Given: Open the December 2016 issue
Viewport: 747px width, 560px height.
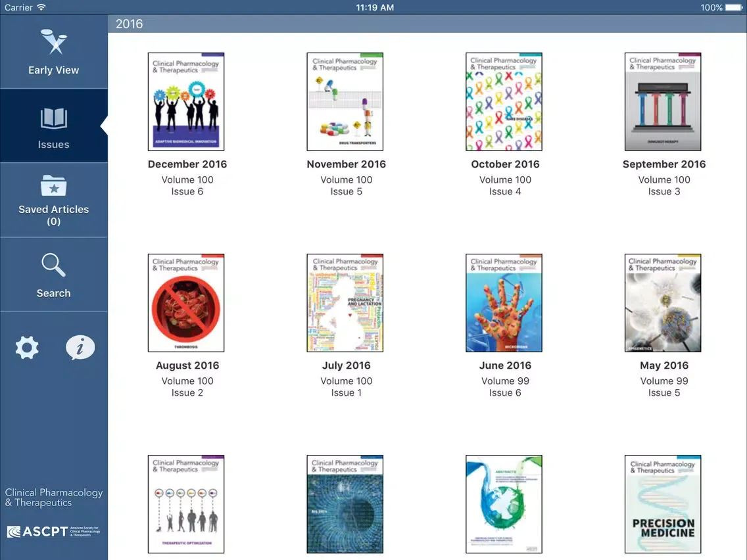Looking at the screenshot, I should point(187,101).
